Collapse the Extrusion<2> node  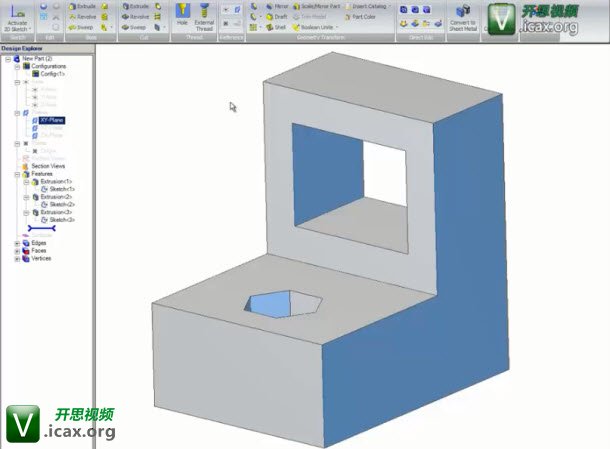tap(26, 198)
